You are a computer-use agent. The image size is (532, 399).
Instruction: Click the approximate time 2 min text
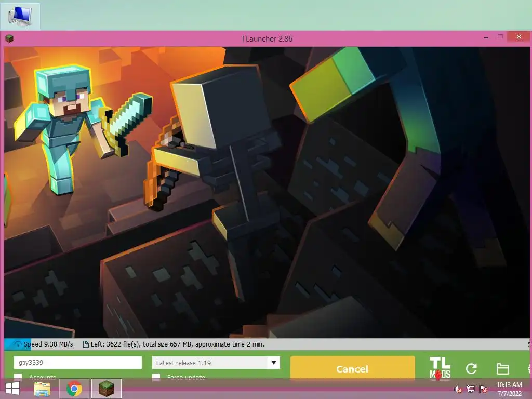230,344
